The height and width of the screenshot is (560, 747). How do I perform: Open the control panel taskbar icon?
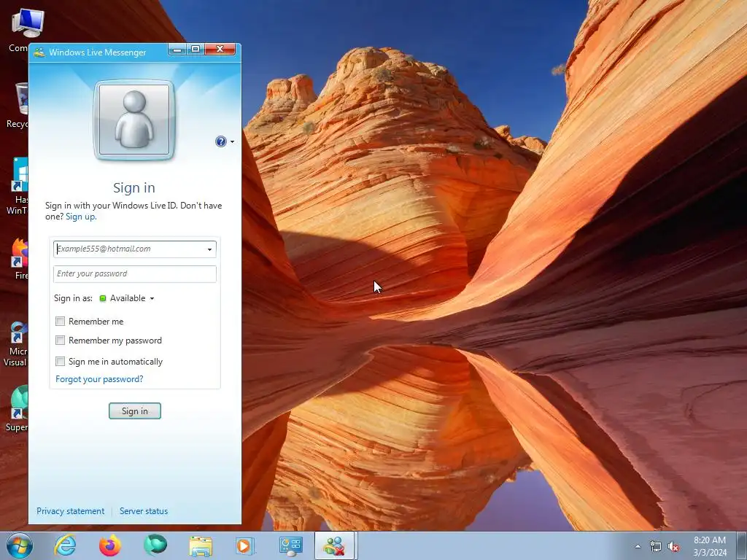coord(290,545)
